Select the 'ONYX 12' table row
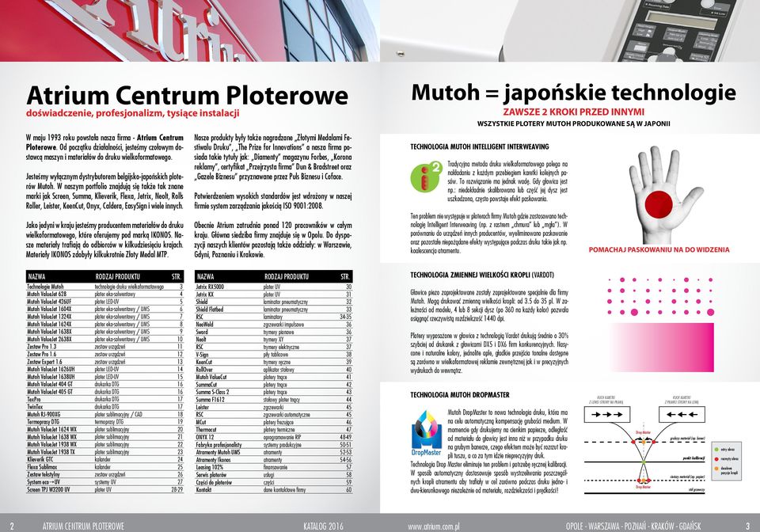The height and width of the screenshot is (532, 760). pyautogui.click(x=273, y=437)
